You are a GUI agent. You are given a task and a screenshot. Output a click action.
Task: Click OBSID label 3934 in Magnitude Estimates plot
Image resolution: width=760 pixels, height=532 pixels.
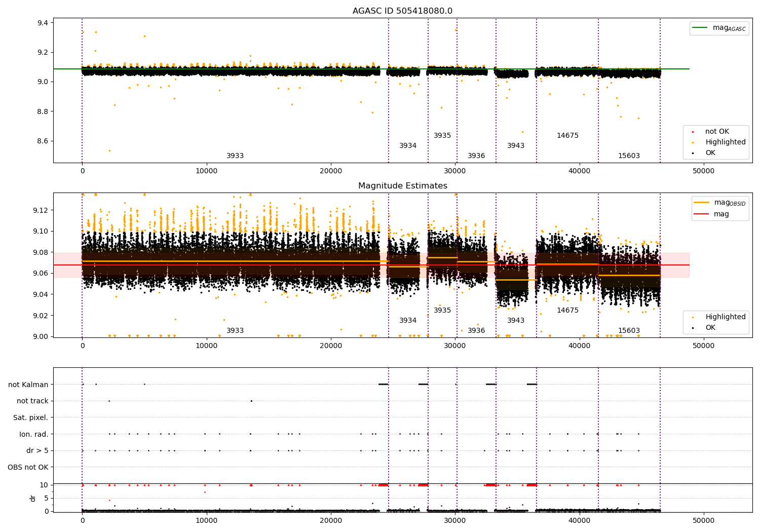pyautogui.click(x=408, y=321)
